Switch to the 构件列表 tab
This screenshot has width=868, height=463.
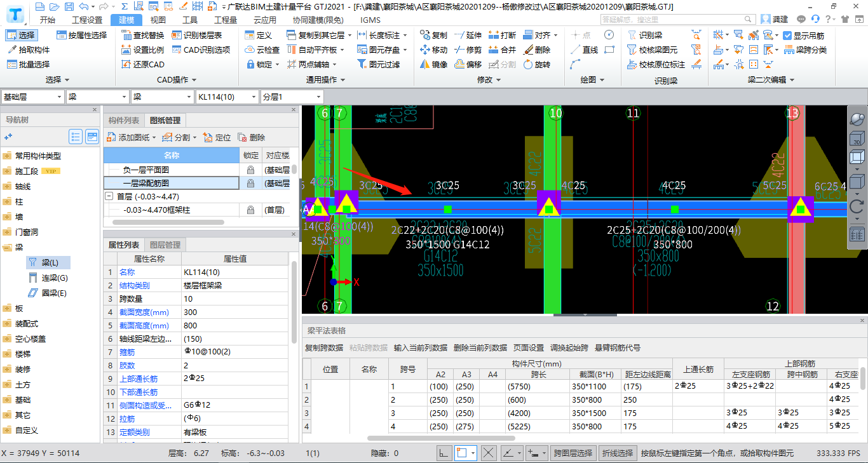pyautogui.click(x=124, y=120)
